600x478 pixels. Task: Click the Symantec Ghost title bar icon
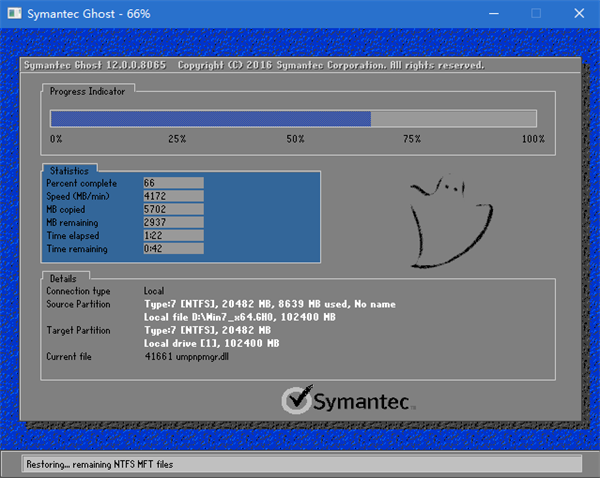click(12, 13)
